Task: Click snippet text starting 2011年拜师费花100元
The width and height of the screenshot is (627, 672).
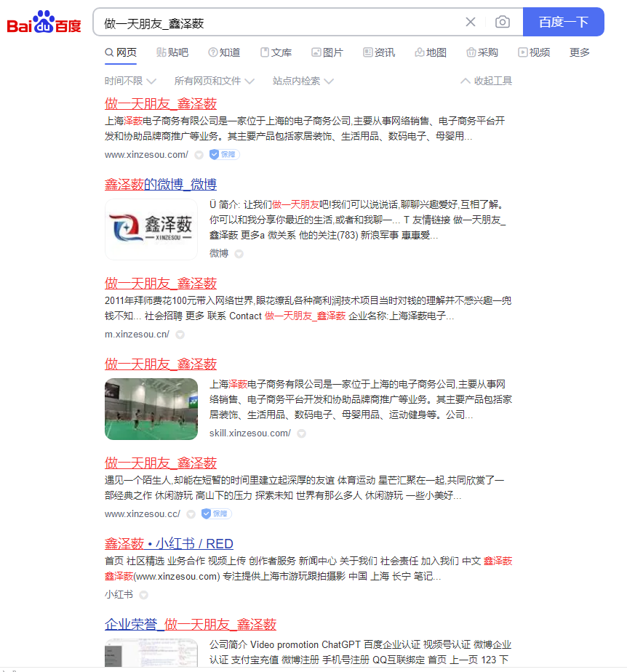Action: click(x=308, y=308)
